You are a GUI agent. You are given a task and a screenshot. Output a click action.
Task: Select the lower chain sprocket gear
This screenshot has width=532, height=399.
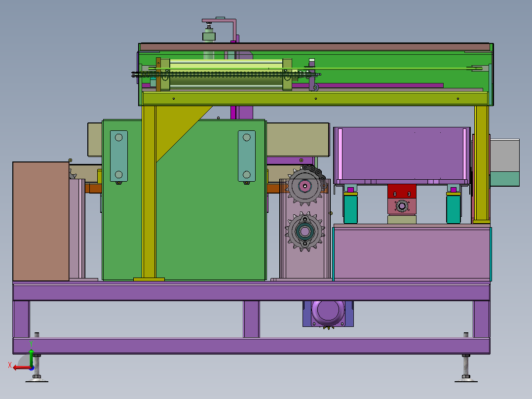(x=305, y=232)
